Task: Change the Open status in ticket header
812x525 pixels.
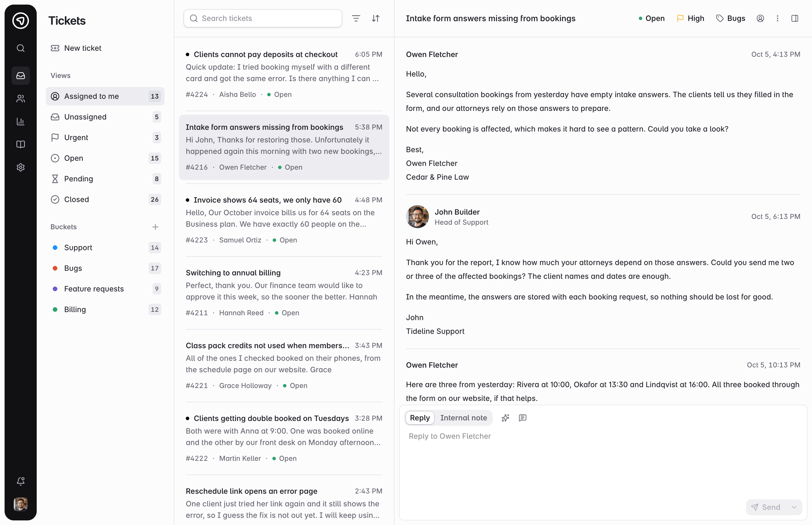Action: point(651,18)
